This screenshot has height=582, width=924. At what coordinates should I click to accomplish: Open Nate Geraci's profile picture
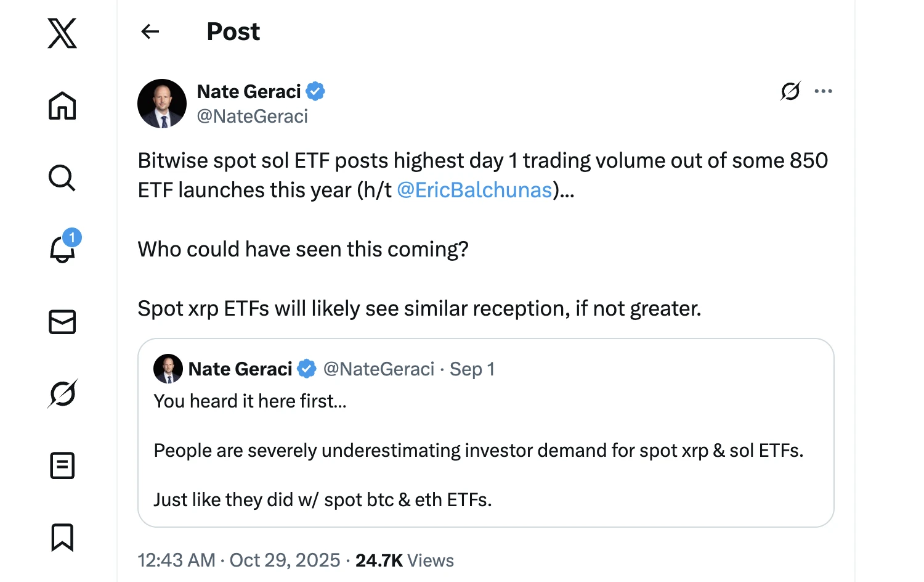coord(161,104)
